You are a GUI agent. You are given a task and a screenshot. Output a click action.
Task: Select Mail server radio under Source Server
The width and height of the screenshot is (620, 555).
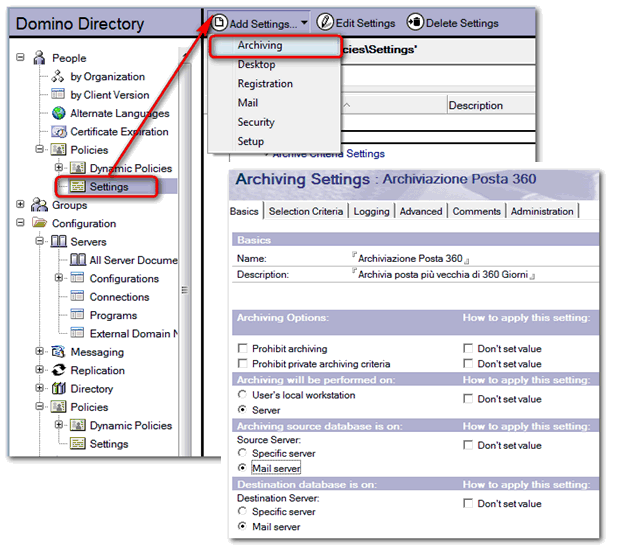point(242,468)
